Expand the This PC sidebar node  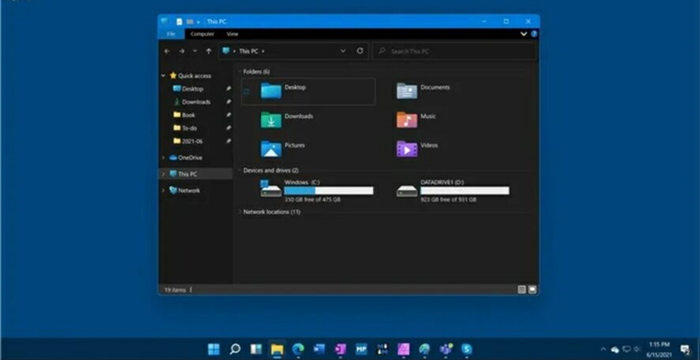point(163,174)
